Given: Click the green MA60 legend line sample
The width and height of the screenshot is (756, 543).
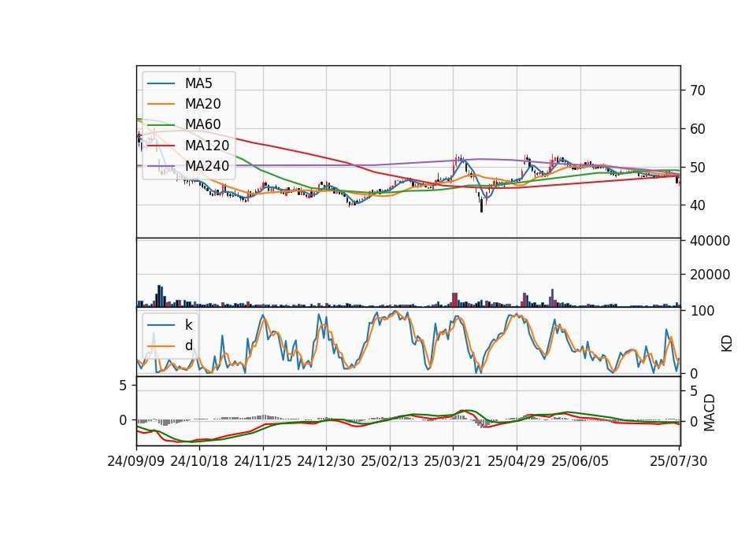Looking at the screenshot, I should pyautogui.click(x=161, y=124).
